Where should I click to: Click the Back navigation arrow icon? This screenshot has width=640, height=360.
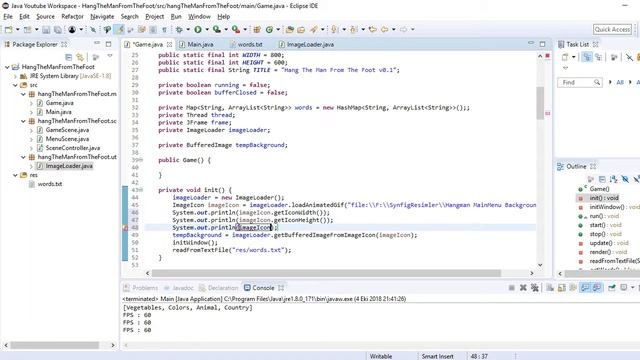(x=384, y=29)
